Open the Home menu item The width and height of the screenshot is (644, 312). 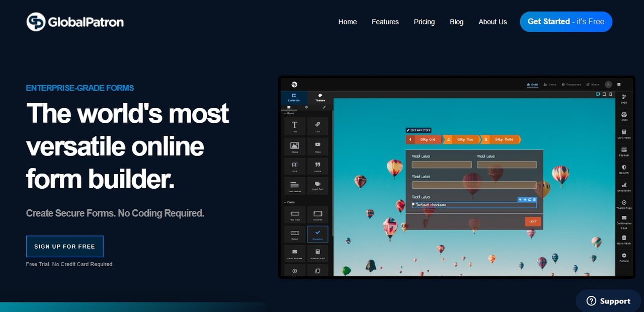coord(348,22)
